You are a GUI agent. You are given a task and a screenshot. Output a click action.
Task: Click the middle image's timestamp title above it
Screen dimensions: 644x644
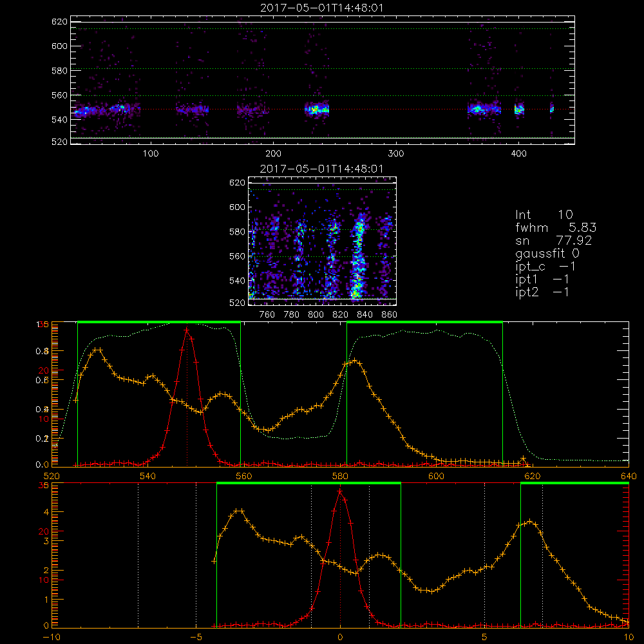(x=321, y=169)
